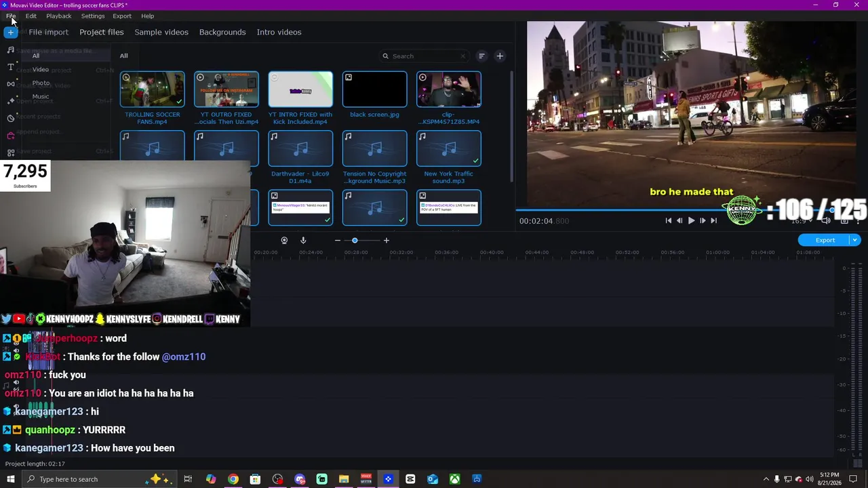Show hidden system tray icons
The height and width of the screenshot is (488, 868).
(766, 479)
